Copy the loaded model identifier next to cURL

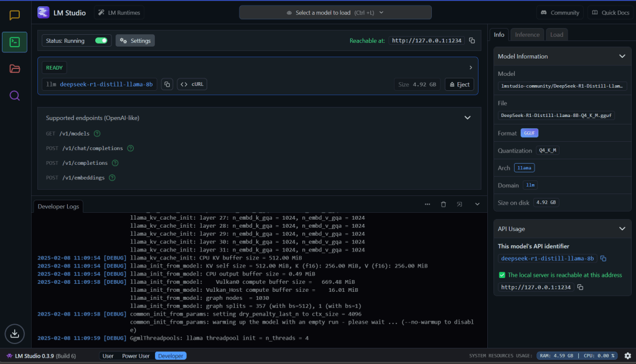pyautogui.click(x=167, y=84)
